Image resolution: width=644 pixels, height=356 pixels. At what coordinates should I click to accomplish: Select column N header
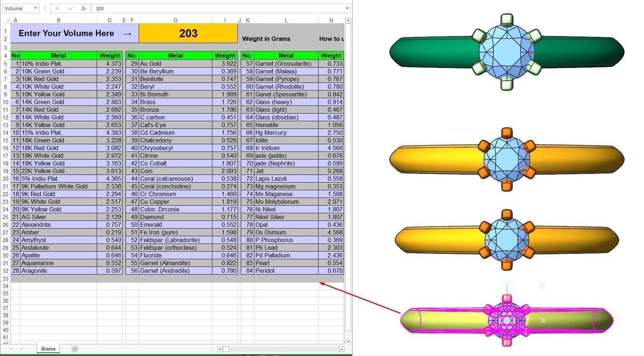click(331, 20)
